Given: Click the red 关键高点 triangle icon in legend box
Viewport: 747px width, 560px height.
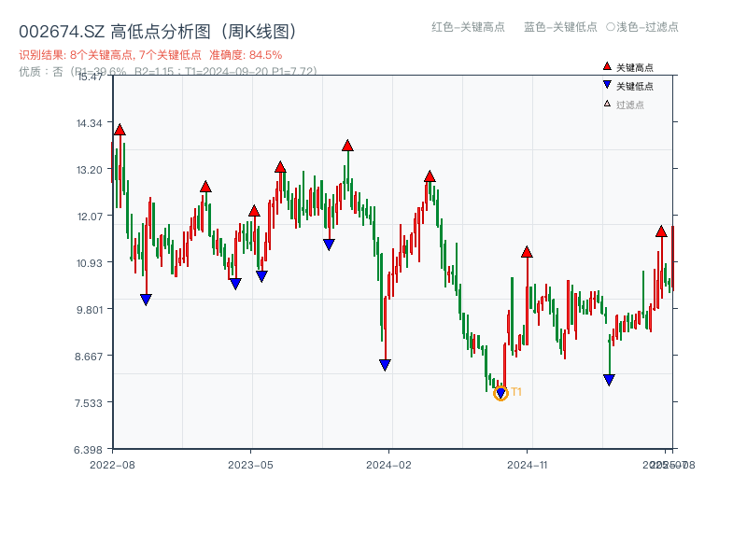Looking at the screenshot, I should 607,66.
